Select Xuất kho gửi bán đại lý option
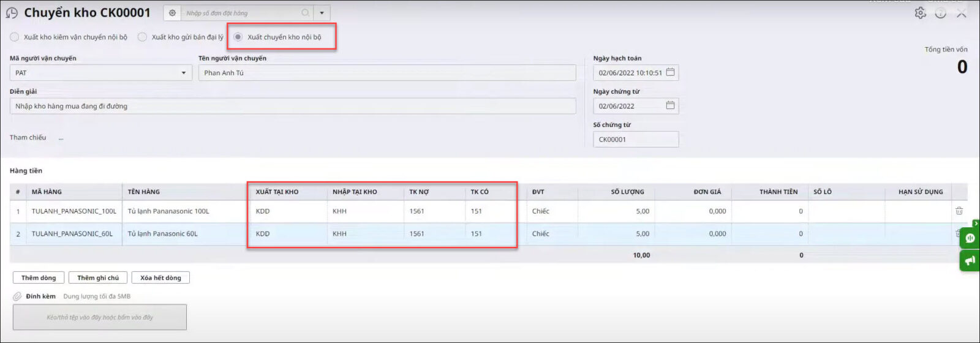This screenshot has height=343, width=980. 142,37
